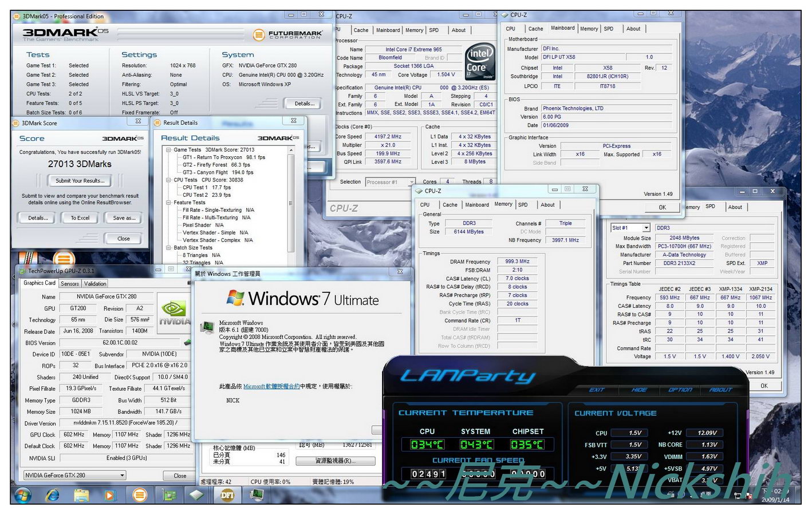Screen dimensions: 812x515
Task: Collapse the Batch Size Tests node
Action: click(x=168, y=248)
